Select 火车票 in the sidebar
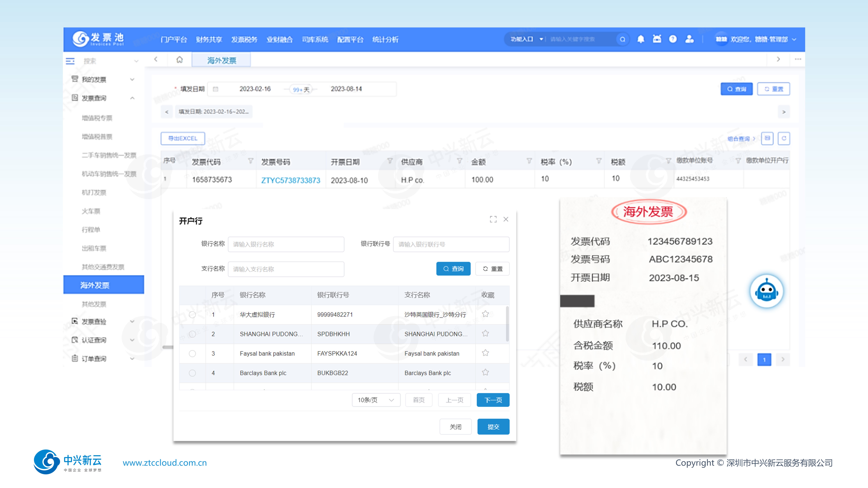This screenshot has height=488, width=868. pos(91,211)
